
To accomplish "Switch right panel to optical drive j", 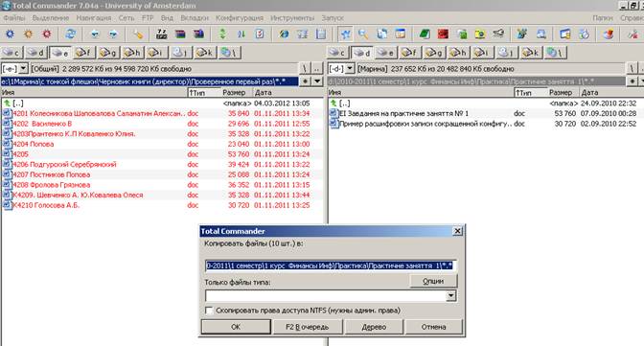I will tap(508, 53).
